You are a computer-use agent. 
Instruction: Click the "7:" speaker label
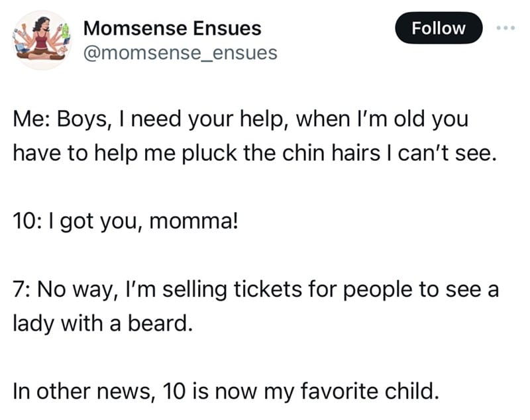click(23, 290)
